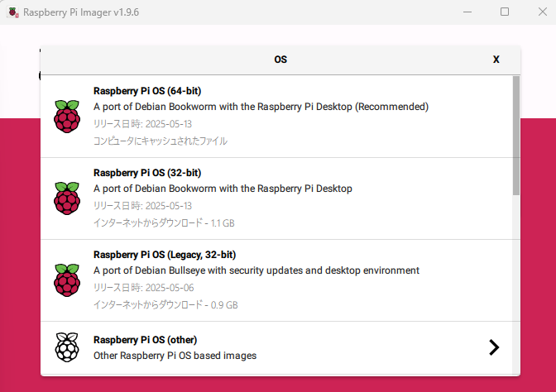
Task: Select the Raspberry Pi OS (64-bit) title
Action: 147,91
